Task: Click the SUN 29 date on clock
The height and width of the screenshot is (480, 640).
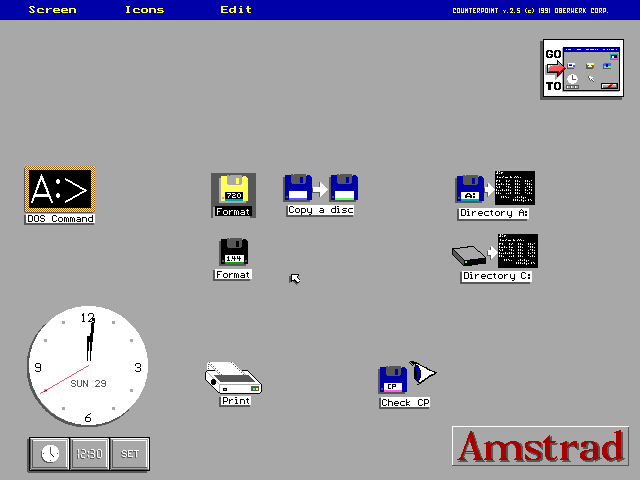Action: pyautogui.click(x=88, y=384)
